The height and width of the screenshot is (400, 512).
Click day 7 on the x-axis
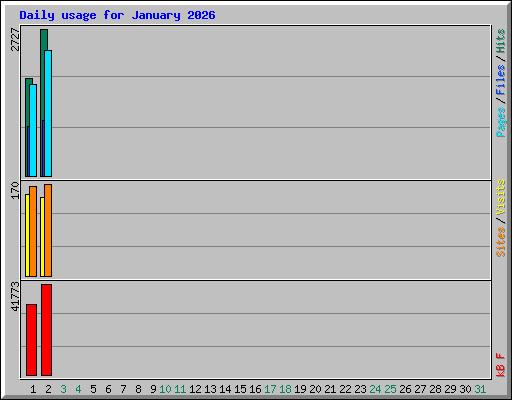pos(123,389)
